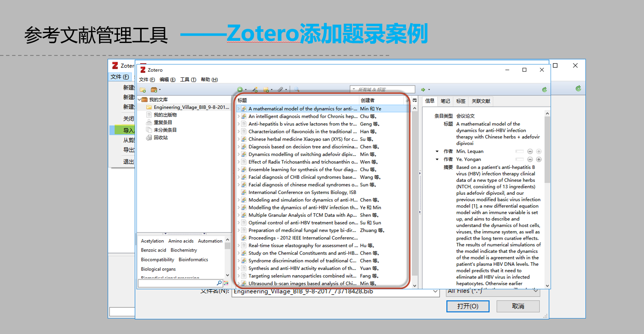
Task: Click the 取消 button
Action: [518, 306]
